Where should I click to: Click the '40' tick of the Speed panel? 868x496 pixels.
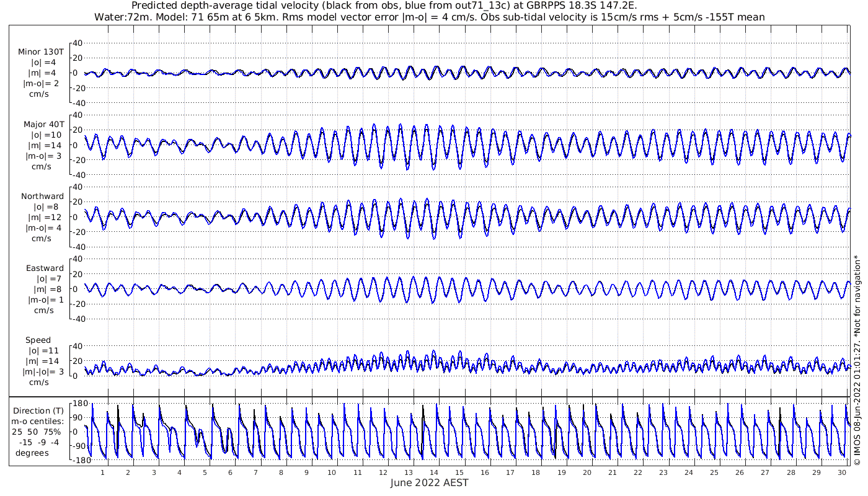point(77,345)
